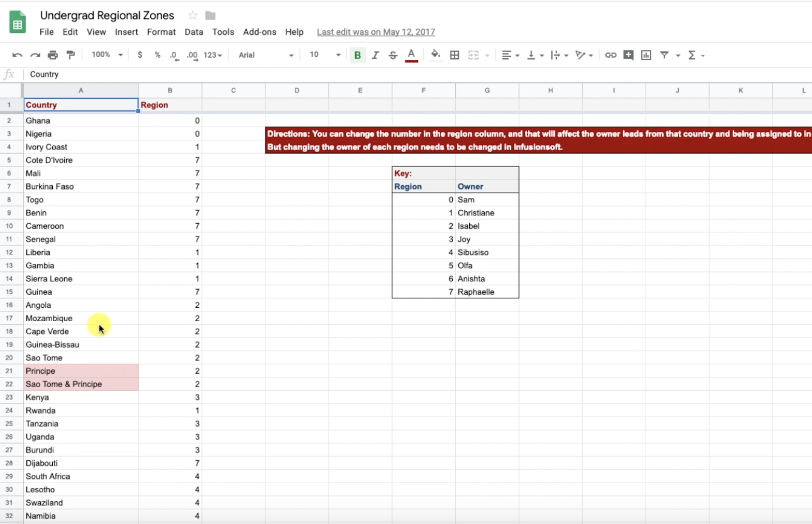The width and height of the screenshot is (812, 524).
Task: Open the text rotation dropdown
Action: (x=584, y=55)
